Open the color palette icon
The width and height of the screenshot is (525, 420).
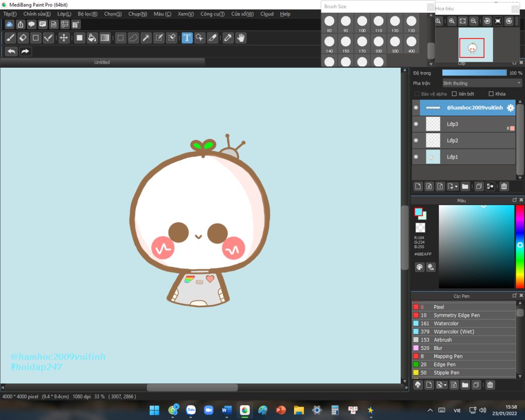[419, 267]
